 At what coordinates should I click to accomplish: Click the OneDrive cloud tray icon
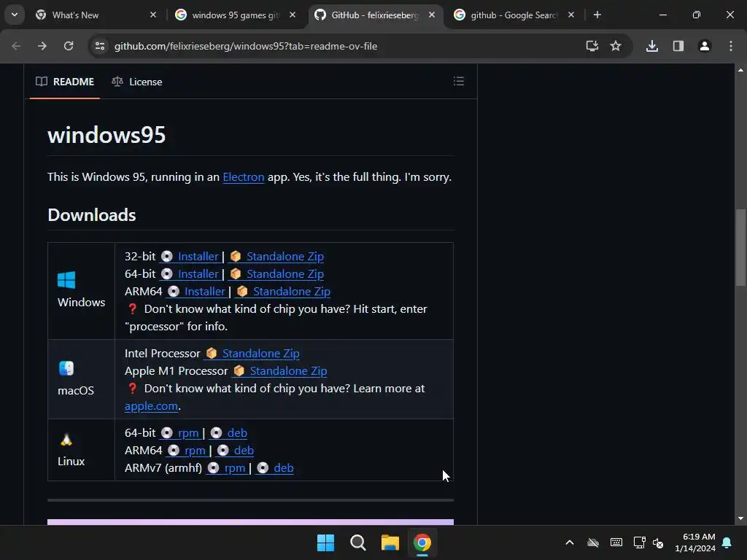592,542
